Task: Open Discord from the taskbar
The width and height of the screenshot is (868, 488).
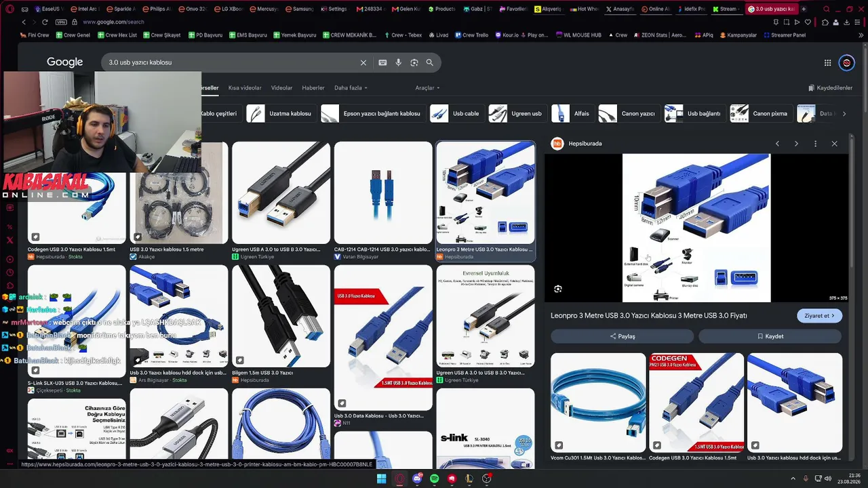Action: [417, 479]
